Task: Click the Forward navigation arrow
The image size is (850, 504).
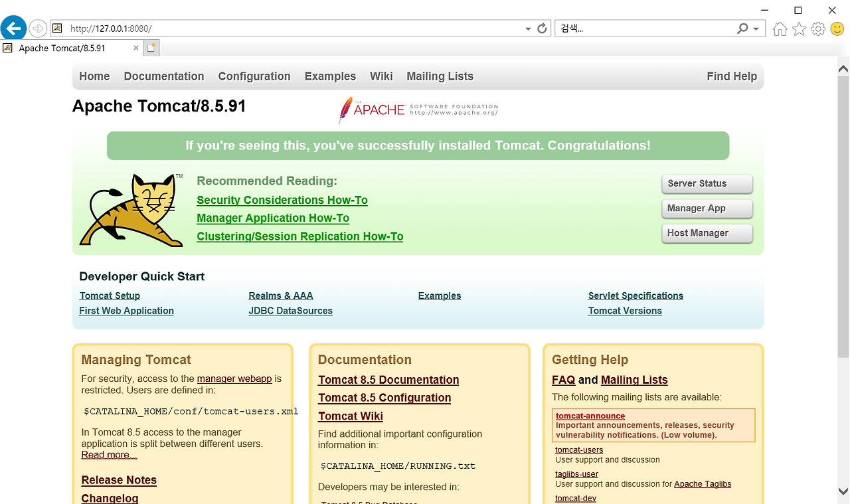Action: tap(38, 28)
